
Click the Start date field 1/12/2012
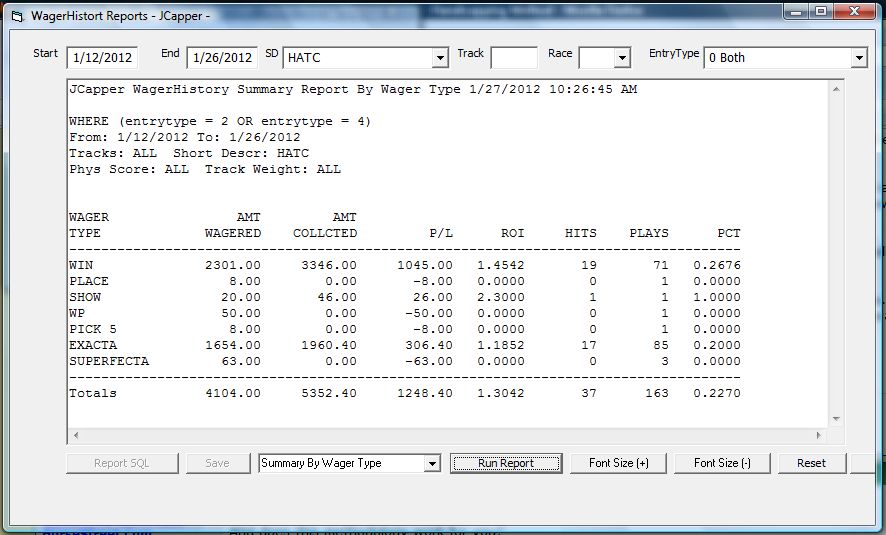tap(102, 58)
